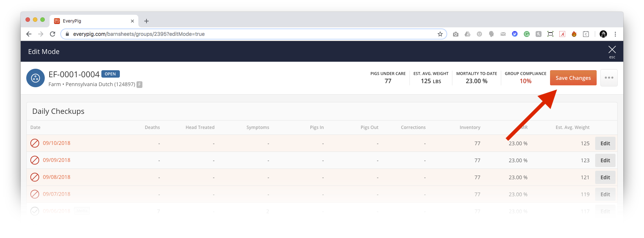The width and height of the screenshot is (644, 238).
Task: Close the EveryPig browser tab
Action: [x=132, y=21]
